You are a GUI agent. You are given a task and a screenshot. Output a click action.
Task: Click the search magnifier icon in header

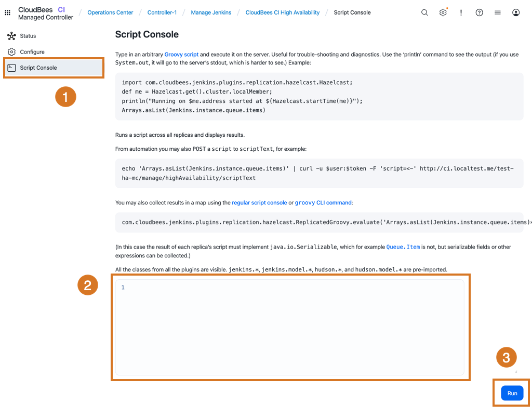(424, 12)
